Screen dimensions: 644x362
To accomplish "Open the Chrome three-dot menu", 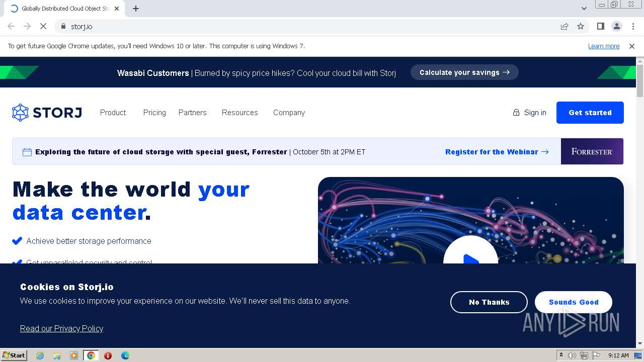I will click(x=633, y=26).
